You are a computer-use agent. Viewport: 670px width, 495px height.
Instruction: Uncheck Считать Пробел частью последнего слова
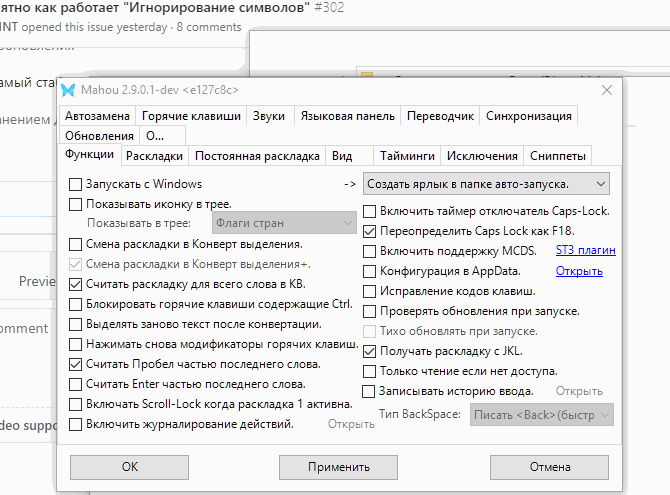[x=75, y=365]
